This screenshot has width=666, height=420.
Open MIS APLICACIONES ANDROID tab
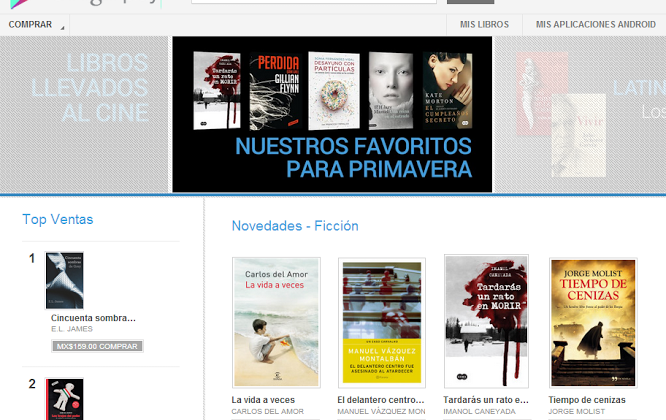coord(595,25)
